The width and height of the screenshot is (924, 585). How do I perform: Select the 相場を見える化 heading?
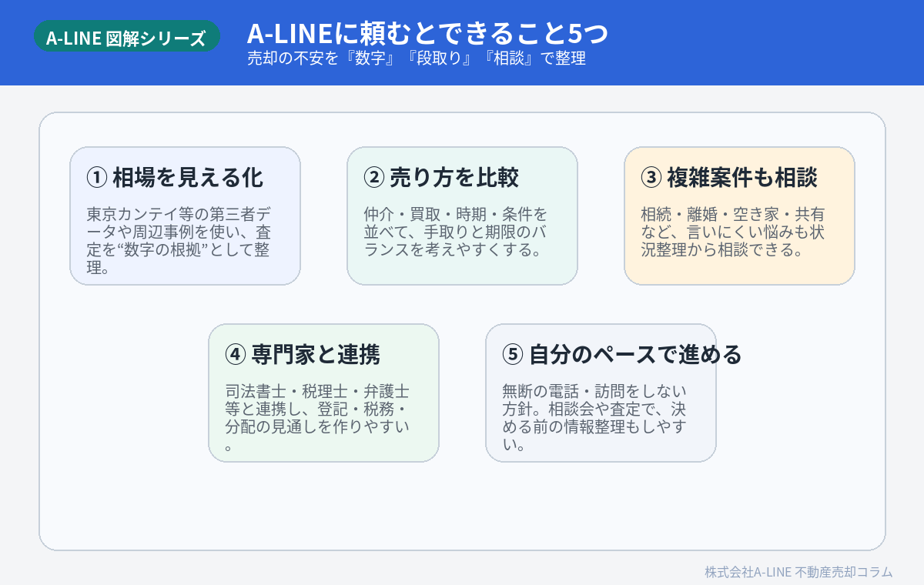(x=188, y=178)
